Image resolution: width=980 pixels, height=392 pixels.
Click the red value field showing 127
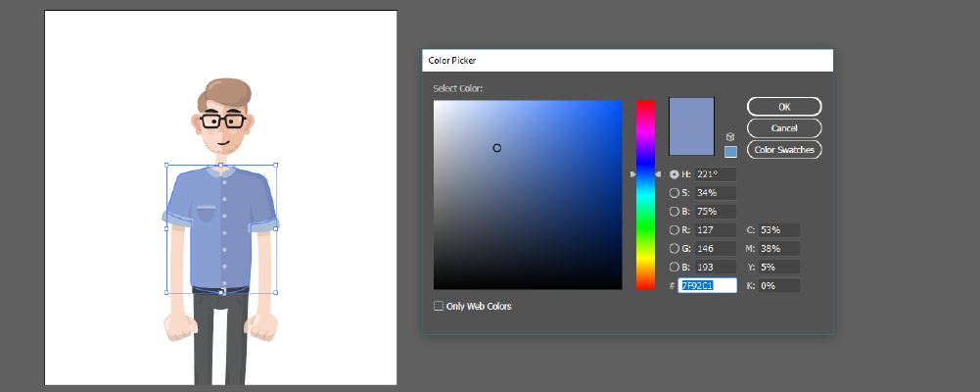(715, 230)
